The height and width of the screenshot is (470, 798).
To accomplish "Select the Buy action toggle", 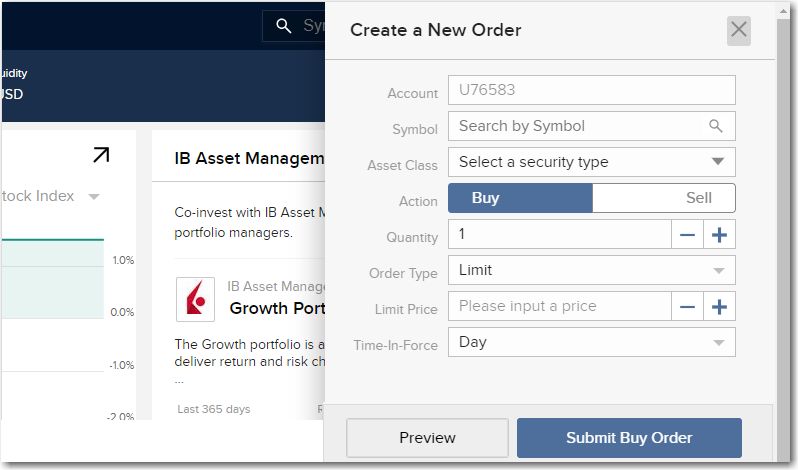I will (x=520, y=198).
